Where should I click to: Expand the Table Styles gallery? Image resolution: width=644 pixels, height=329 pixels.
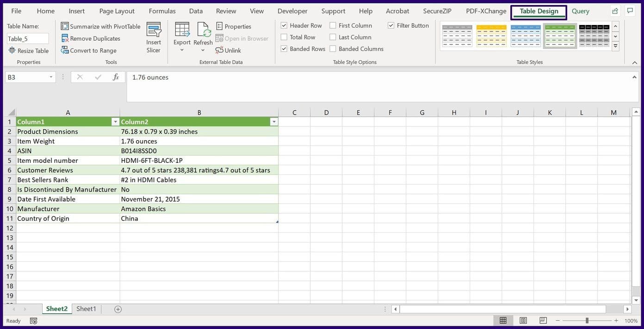(x=615, y=46)
